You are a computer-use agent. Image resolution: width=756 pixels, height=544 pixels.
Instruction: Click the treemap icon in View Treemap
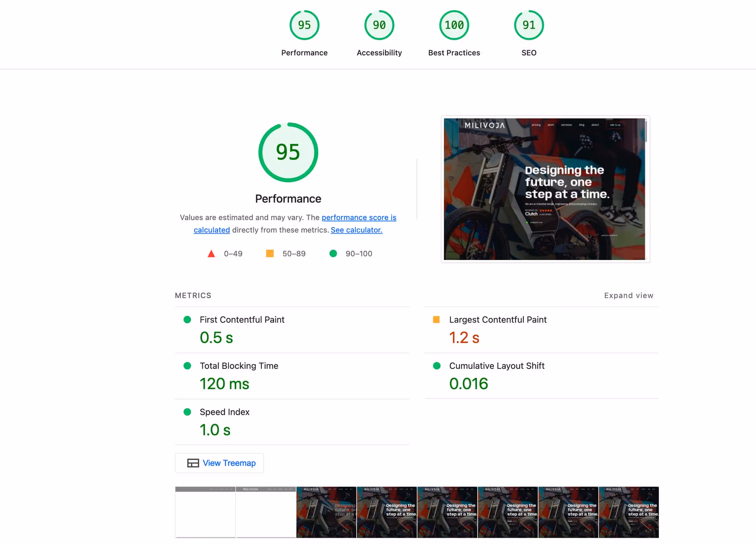(x=193, y=463)
